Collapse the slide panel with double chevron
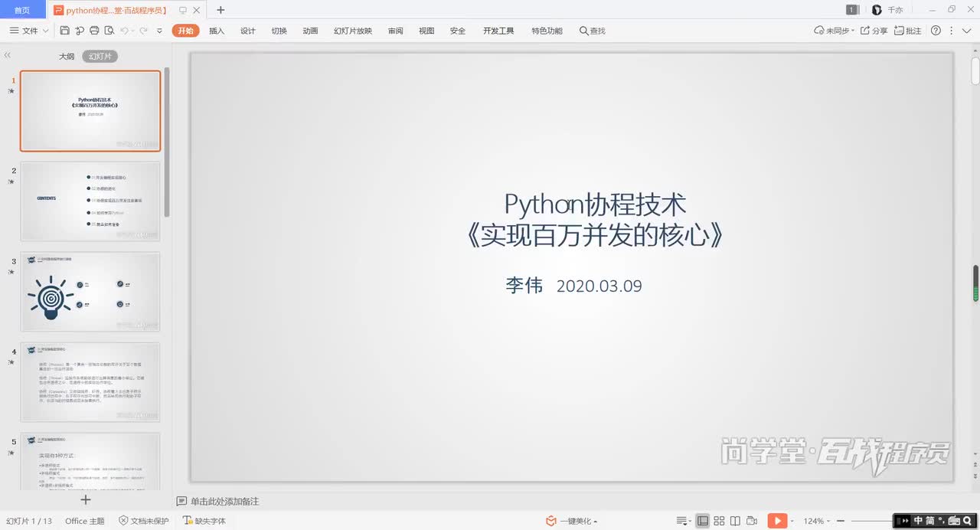 (8, 55)
